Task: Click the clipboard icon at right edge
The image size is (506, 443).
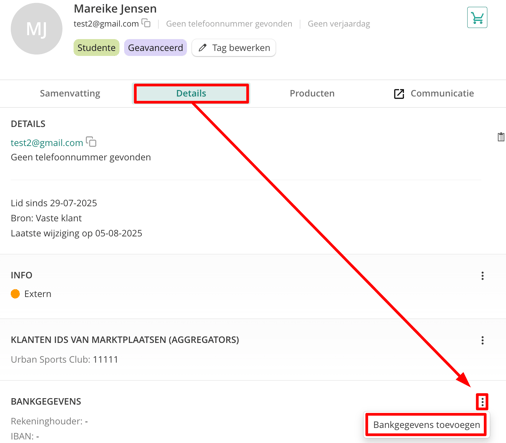Action: coord(501,137)
